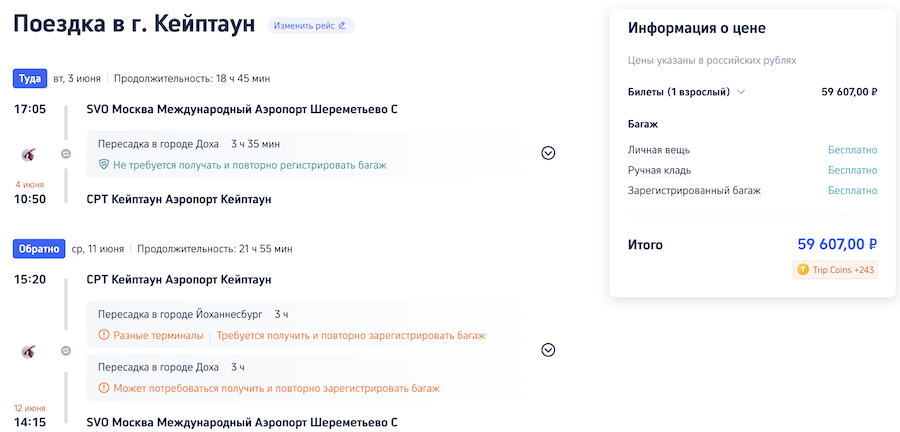900x432 pixels.
Task: Click the Qatar Airways logo on return flight
Action: [x=30, y=351]
